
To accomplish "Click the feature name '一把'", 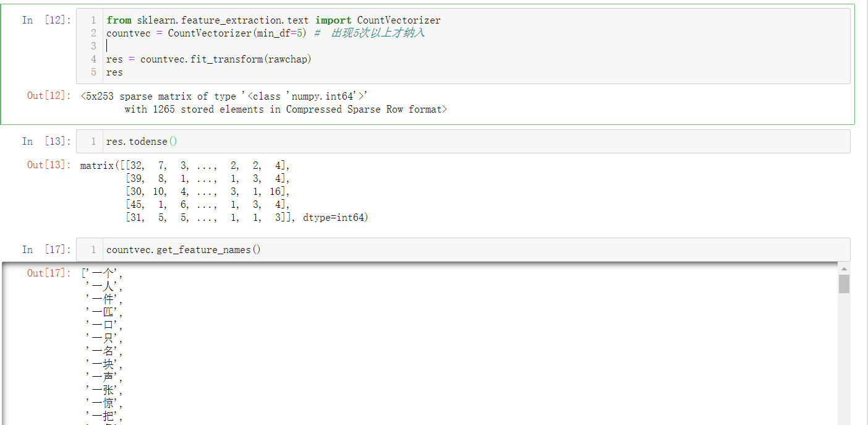I will 103,416.
